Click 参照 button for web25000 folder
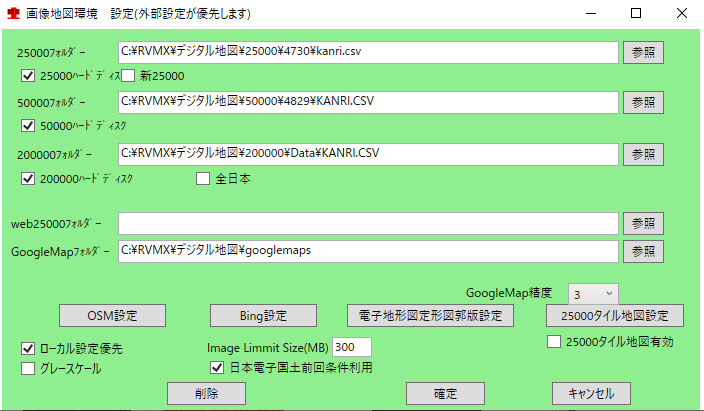Viewport: 704px width, 411px height. [x=644, y=223]
